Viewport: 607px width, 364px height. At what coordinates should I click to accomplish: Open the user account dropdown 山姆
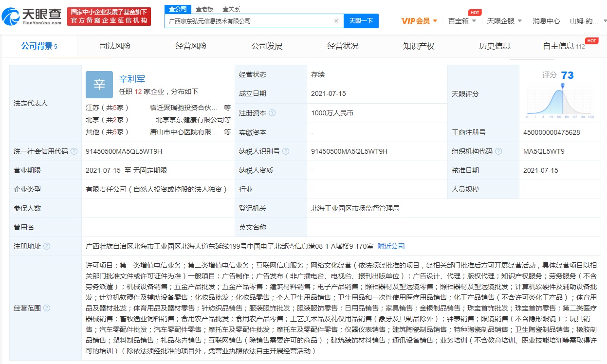pos(588,21)
